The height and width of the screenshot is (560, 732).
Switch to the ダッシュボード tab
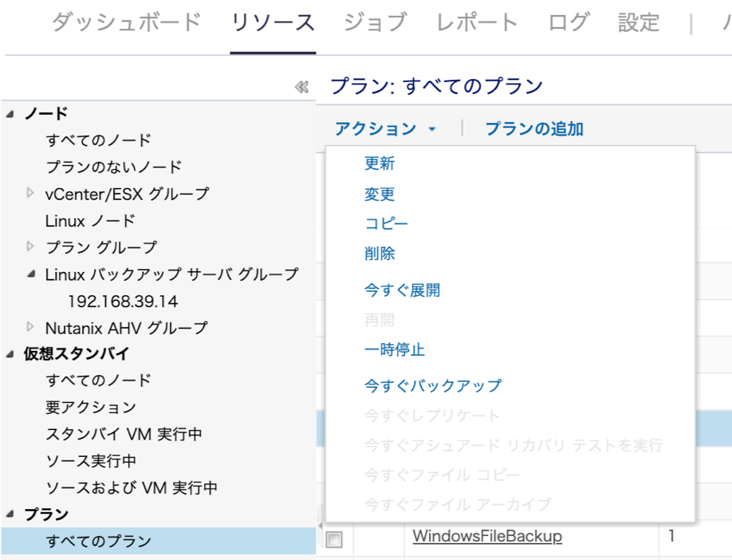[x=127, y=22]
